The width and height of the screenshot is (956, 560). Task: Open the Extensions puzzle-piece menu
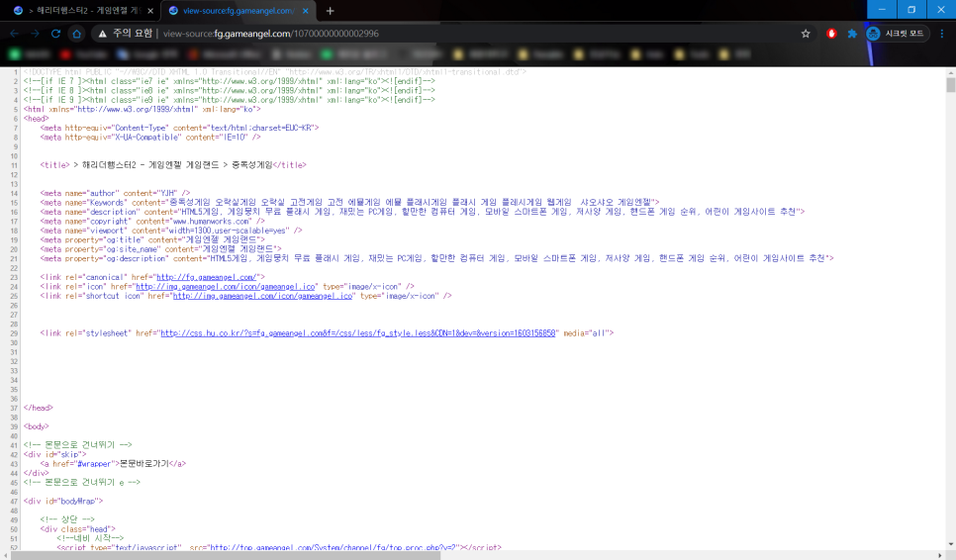852,34
